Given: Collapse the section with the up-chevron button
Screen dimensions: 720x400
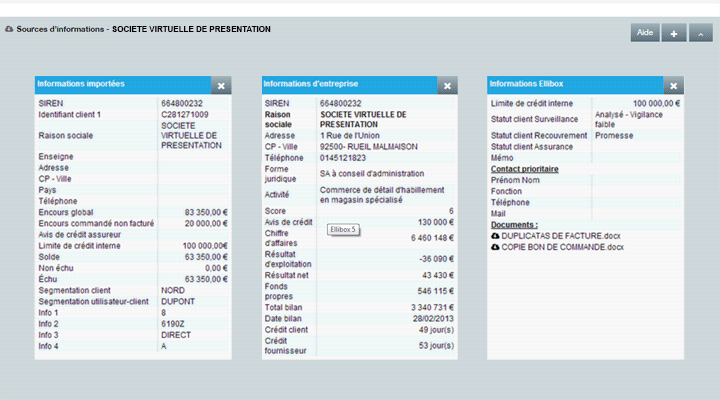Looking at the screenshot, I should [x=700, y=33].
